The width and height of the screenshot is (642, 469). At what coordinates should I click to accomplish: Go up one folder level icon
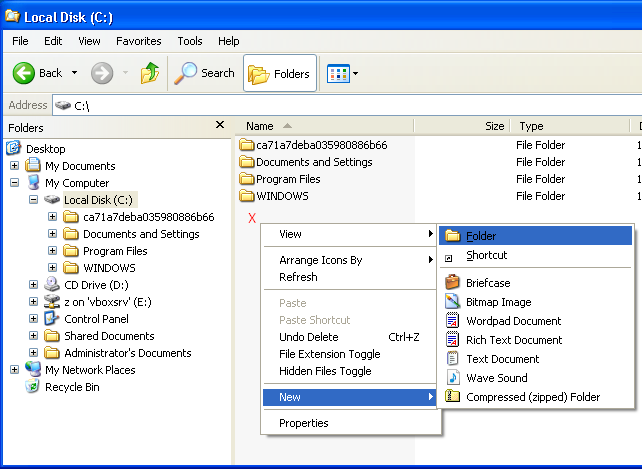(x=150, y=73)
